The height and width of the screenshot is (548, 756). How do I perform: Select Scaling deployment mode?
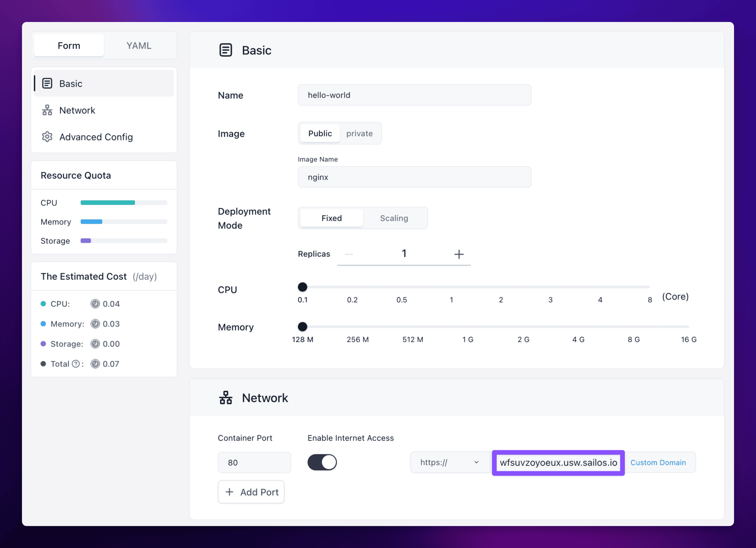pyautogui.click(x=394, y=218)
